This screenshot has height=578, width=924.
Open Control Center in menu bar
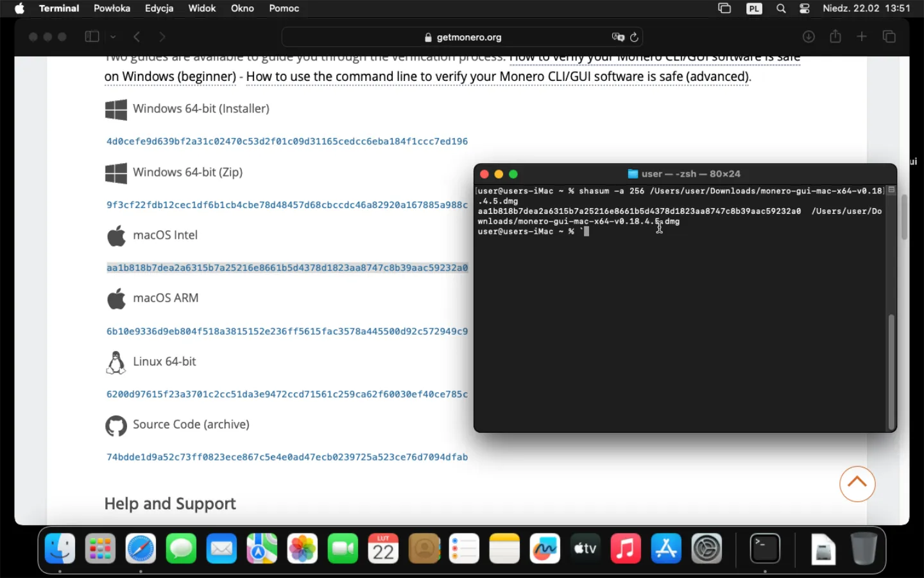(805, 8)
